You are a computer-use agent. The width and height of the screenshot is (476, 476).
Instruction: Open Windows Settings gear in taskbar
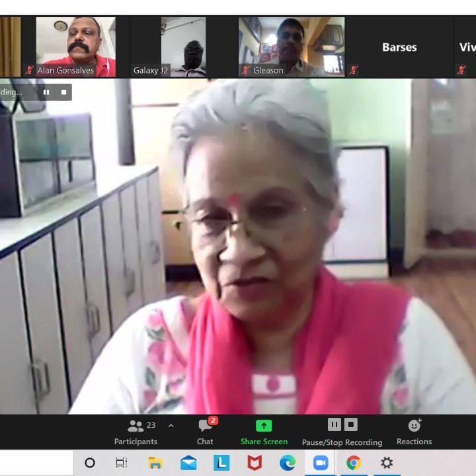pos(387,463)
